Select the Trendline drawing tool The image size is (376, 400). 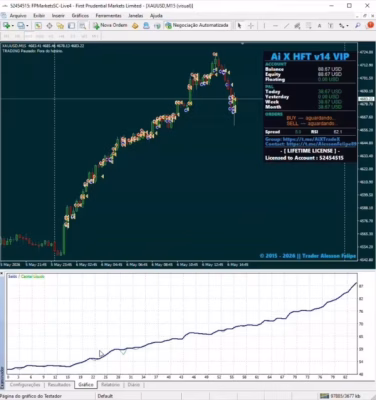coord(286,25)
